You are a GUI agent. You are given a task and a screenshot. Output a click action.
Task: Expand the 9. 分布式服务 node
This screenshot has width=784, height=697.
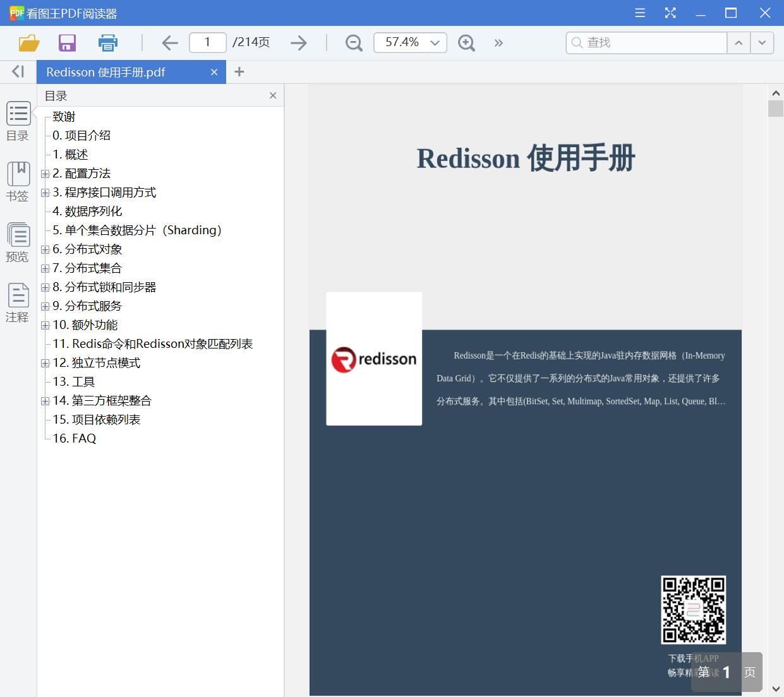[x=45, y=306]
